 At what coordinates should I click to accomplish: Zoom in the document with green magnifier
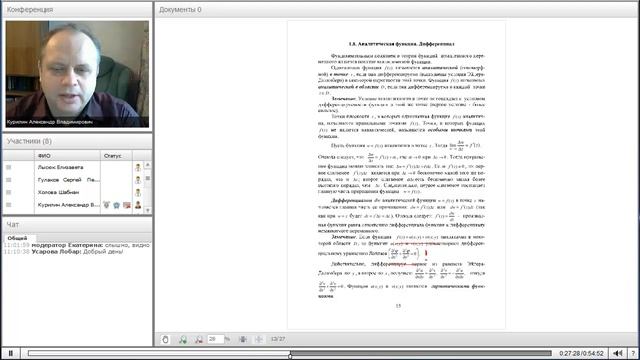[x=183, y=339]
